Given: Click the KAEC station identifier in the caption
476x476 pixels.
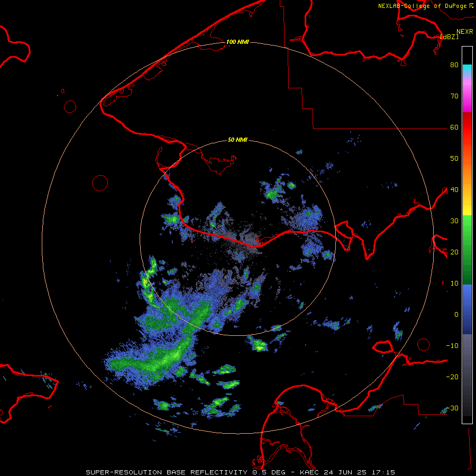Looking at the screenshot, I should pyautogui.click(x=310, y=472).
